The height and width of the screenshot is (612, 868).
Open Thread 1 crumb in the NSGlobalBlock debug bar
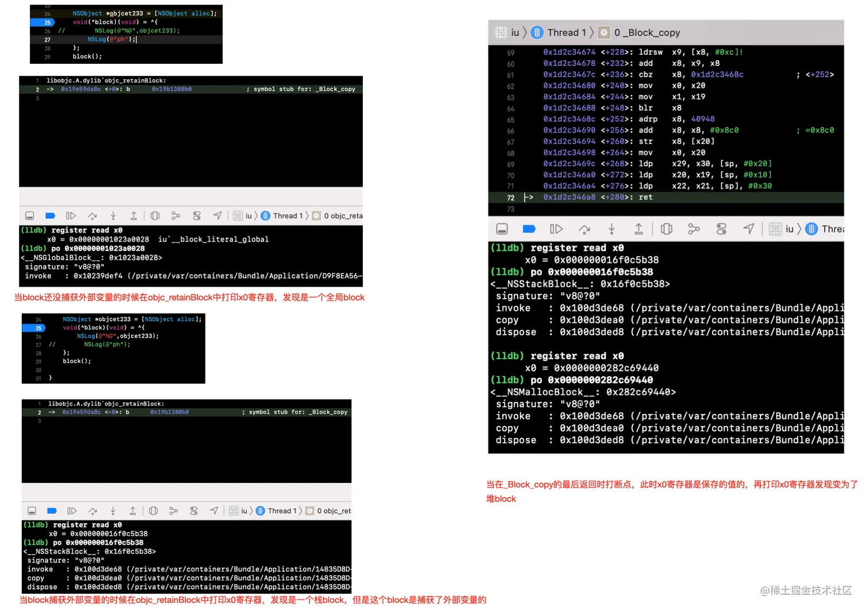[x=282, y=216]
